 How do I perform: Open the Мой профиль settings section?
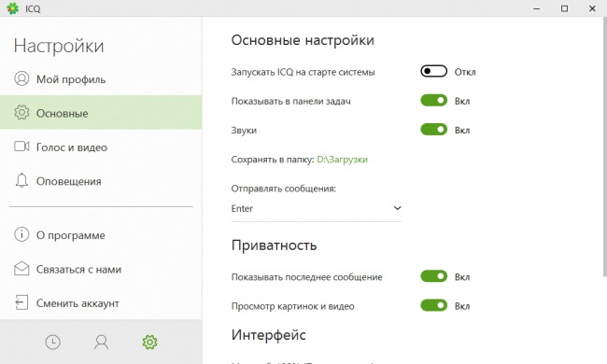101,79
